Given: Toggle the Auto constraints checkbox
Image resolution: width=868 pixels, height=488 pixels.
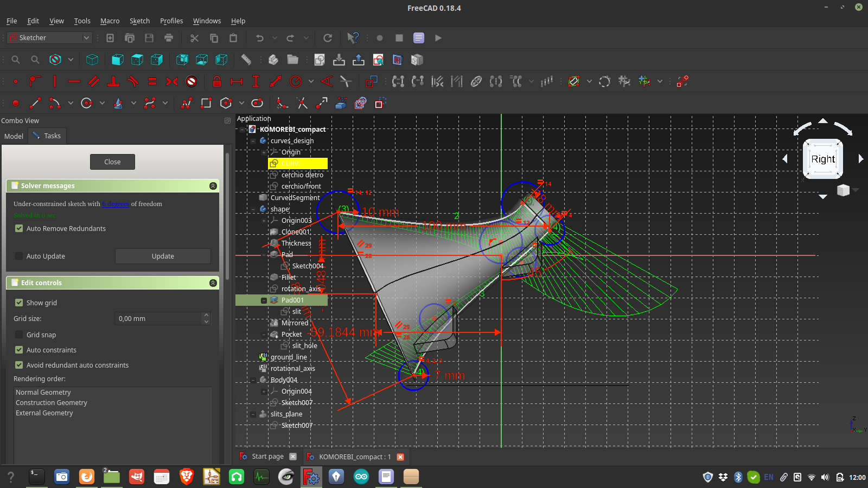Looking at the screenshot, I should tap(19, 350).
